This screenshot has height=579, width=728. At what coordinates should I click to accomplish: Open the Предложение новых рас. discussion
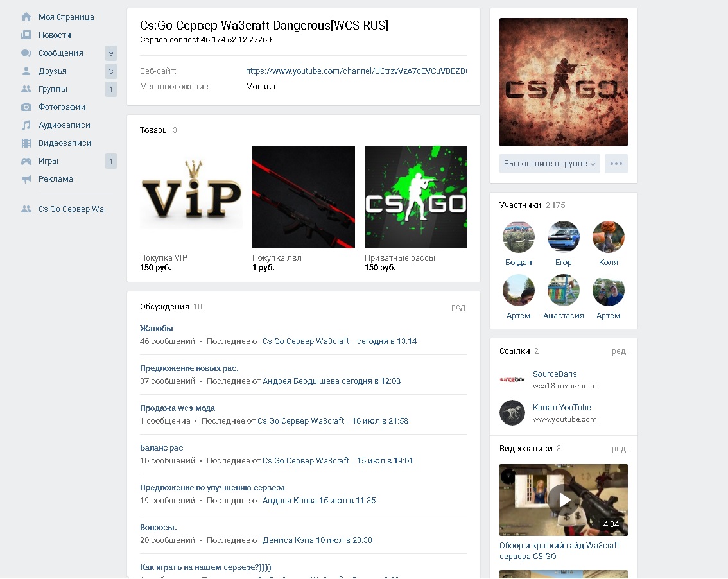tap(189, 368)
